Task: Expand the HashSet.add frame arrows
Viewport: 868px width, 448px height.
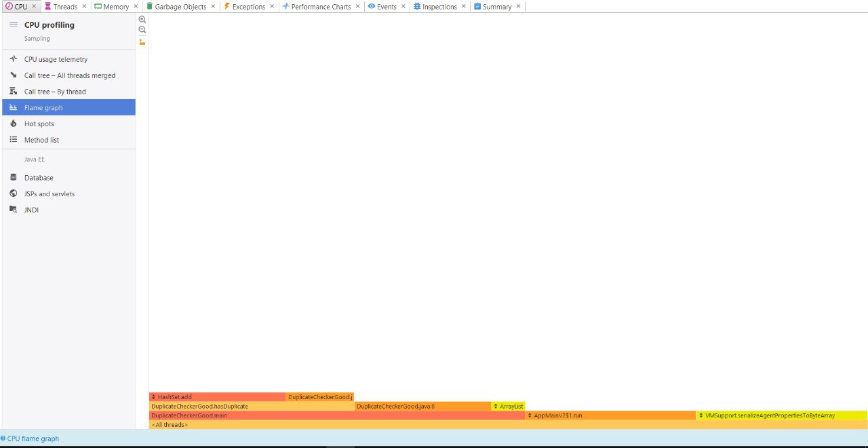Action: [154, 397]
